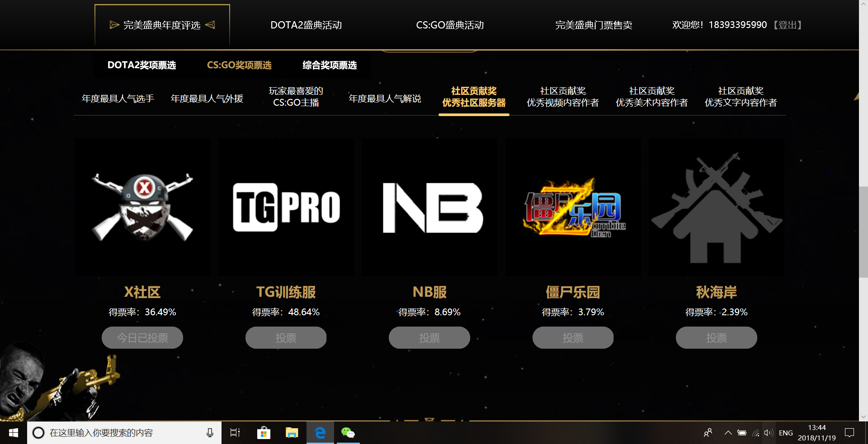Open Microsoft Edge from the taskbar
The width and height of the screenshot is (868, 444).
[320, 433]
